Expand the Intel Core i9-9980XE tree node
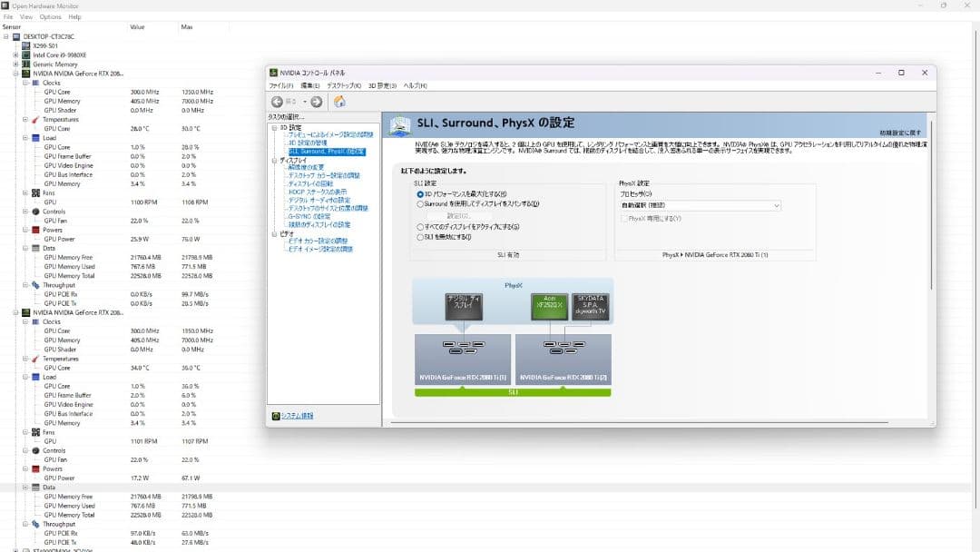Image resolution: width=980 pixels, height=552 pixels. (x=15, y=54)
